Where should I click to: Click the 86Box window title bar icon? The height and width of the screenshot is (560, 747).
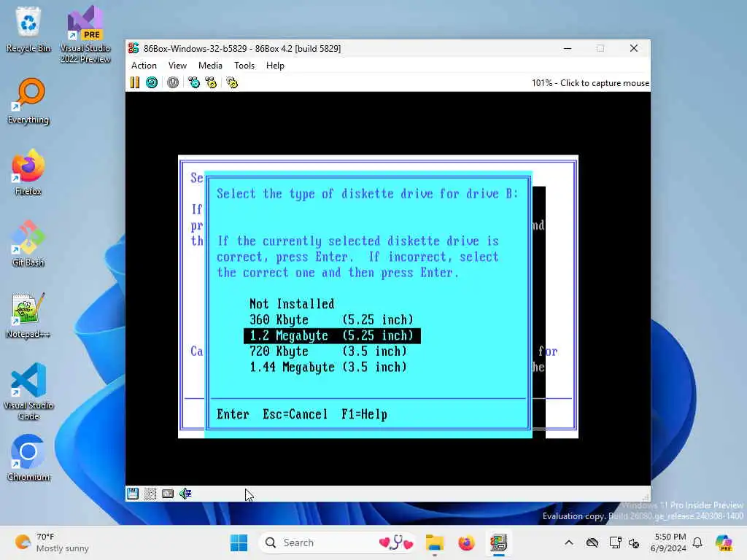coord(133,48)
